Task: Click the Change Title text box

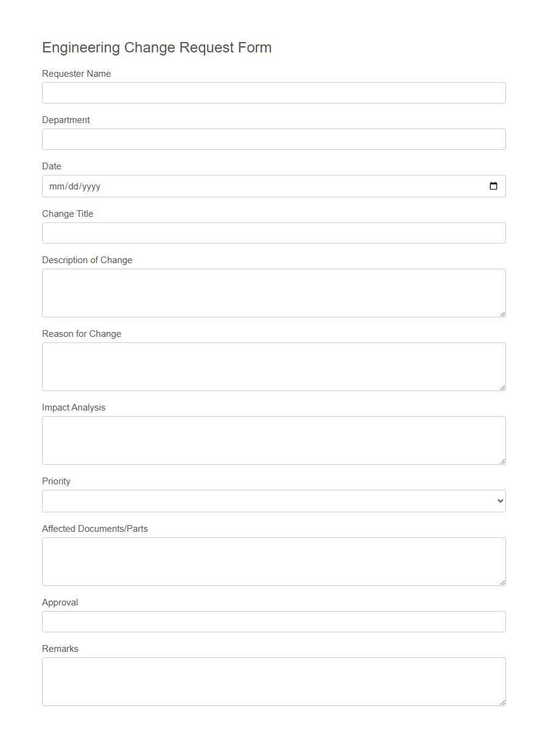Action: (x=274, y=233)
